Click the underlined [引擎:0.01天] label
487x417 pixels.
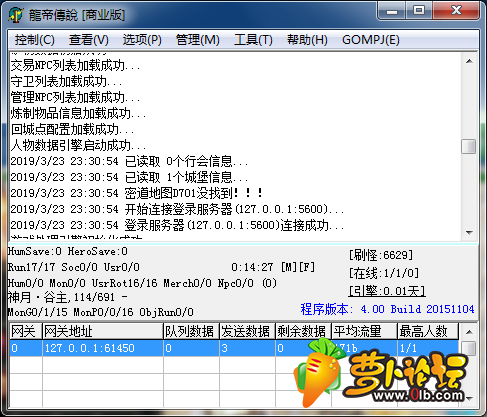(387, 291)
